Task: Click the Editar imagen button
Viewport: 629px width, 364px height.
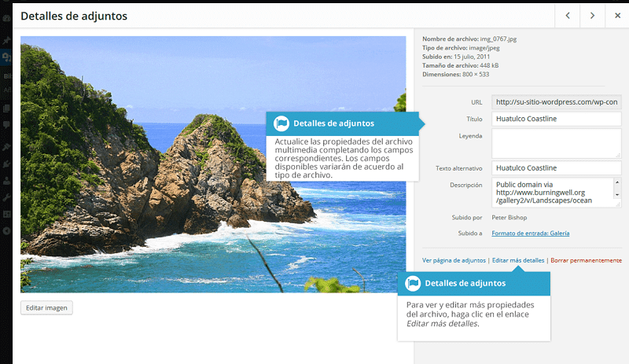Action: [x=46, y=308]
